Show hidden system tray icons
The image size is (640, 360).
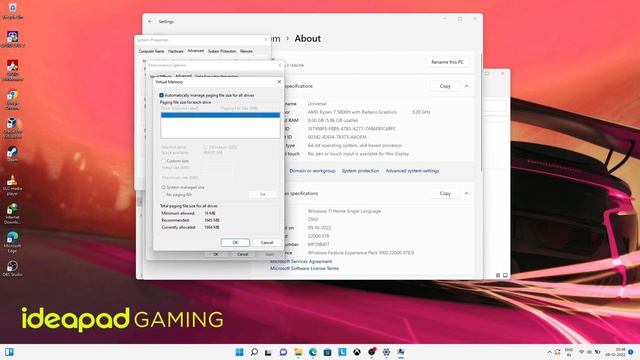549,352
